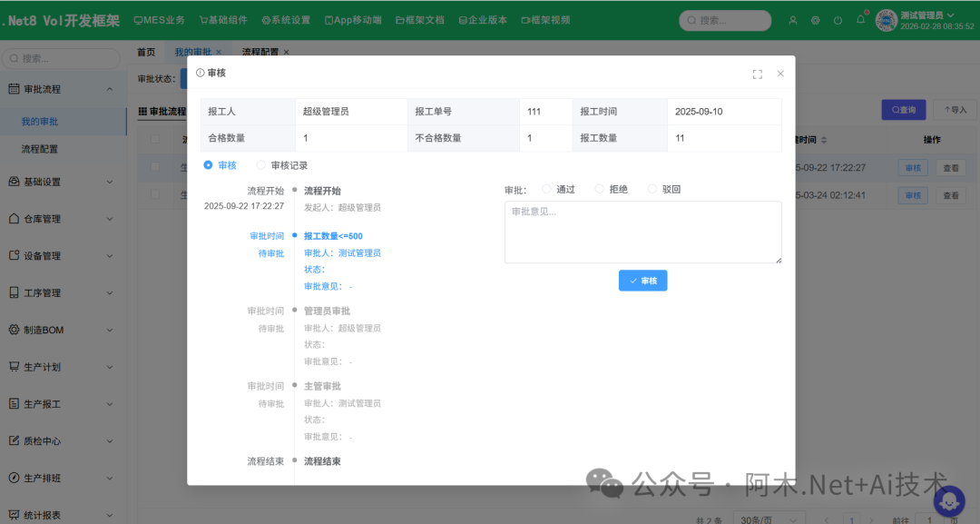Image resolution: width=980 pixels, height=524 pixels.
Task: Click inside the 审批意见 comment textarea
Action: point(642,232)
